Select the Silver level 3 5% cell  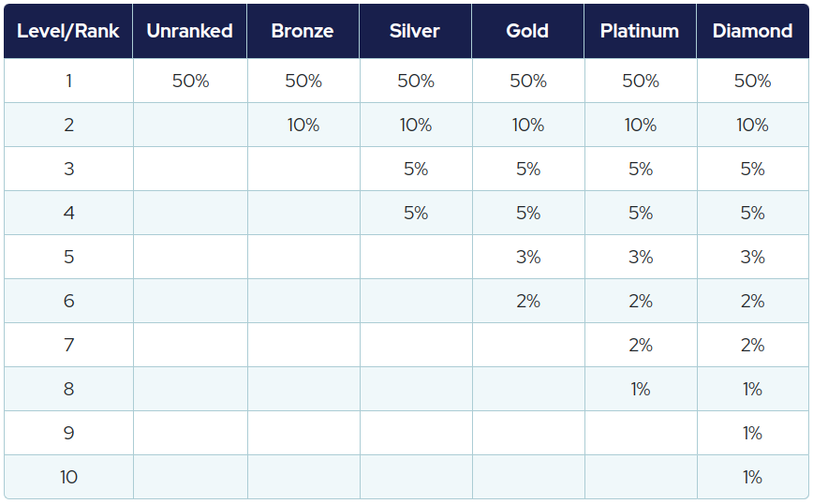(x=416, y=169)
